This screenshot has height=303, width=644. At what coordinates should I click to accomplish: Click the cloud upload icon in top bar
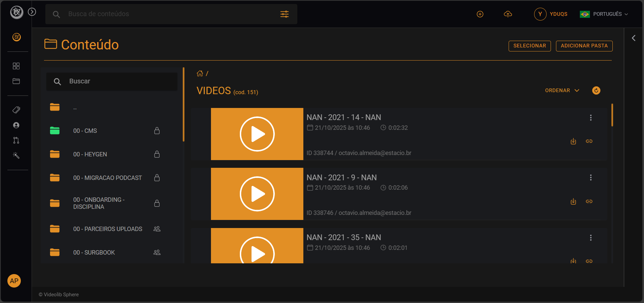tap(508, 14)
